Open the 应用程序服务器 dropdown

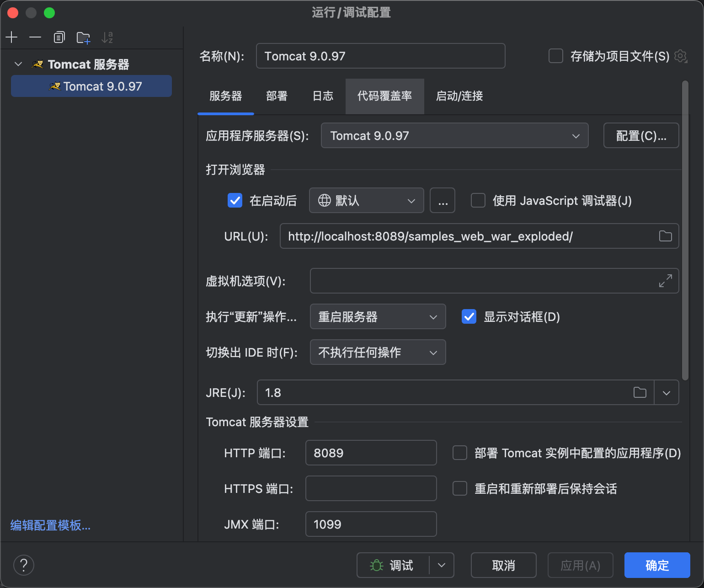click(x=454, y=135)
